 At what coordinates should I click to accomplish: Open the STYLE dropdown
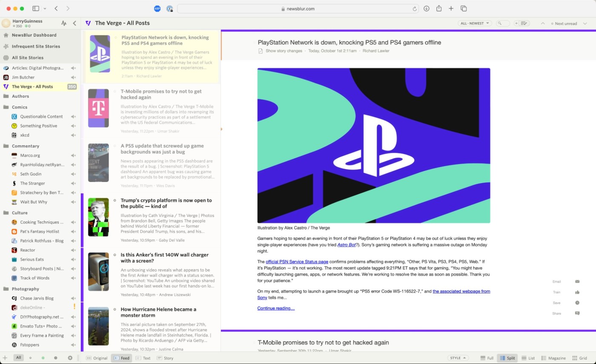(x=458, y=358)
